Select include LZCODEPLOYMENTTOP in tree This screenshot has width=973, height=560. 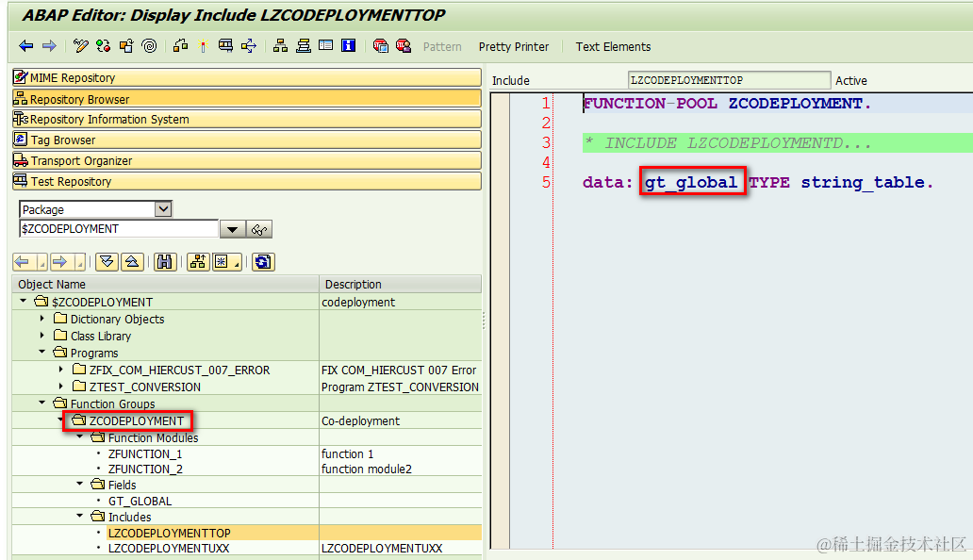[x=170, y=533]
